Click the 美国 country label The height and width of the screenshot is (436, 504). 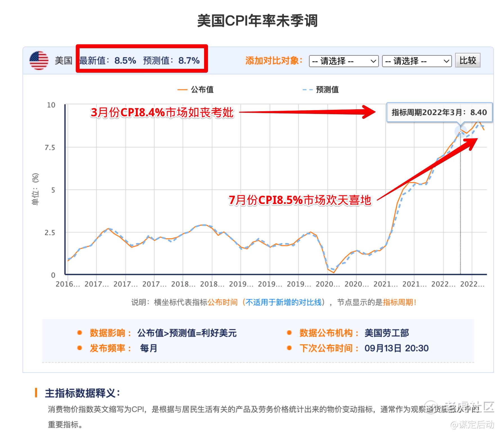tap(64, 60)
